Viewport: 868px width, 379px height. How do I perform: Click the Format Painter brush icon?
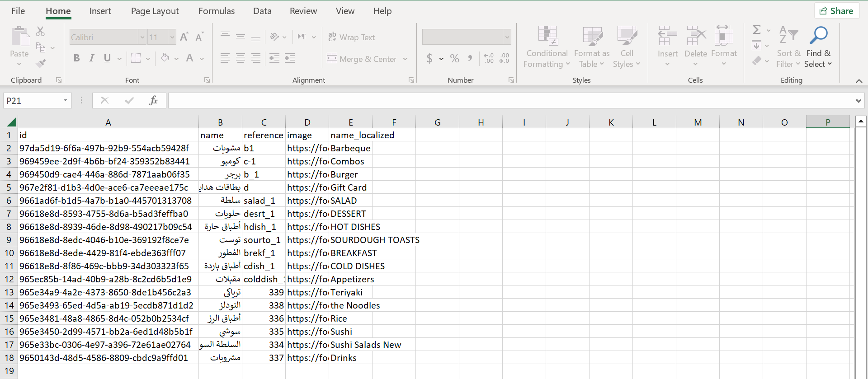point(41,63)
